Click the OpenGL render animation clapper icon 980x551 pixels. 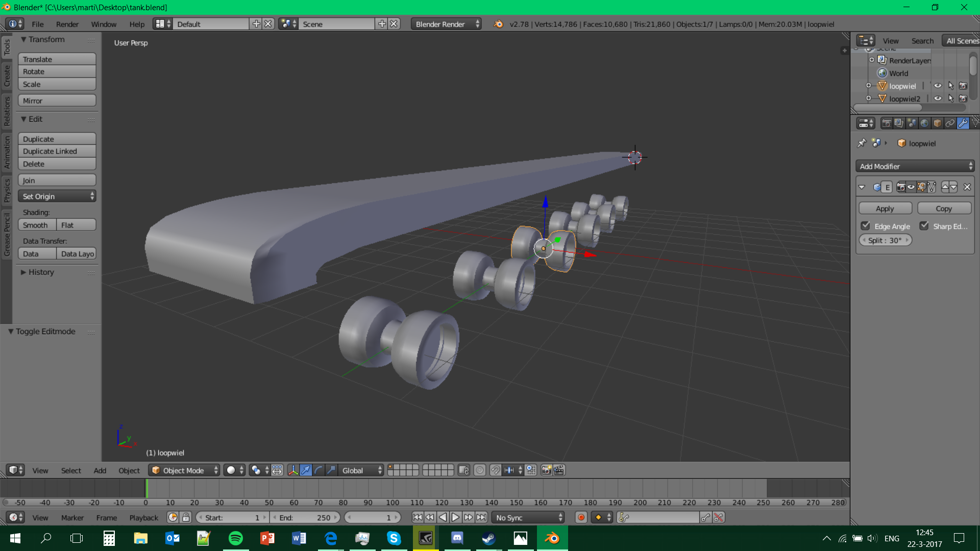click(559, 470)
